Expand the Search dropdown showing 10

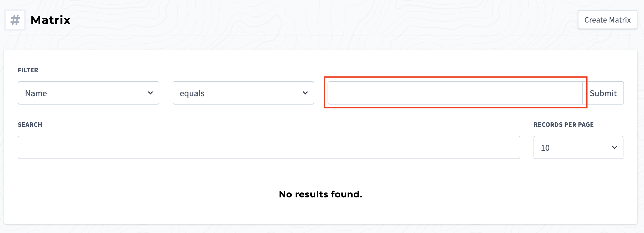pos(269,147)
